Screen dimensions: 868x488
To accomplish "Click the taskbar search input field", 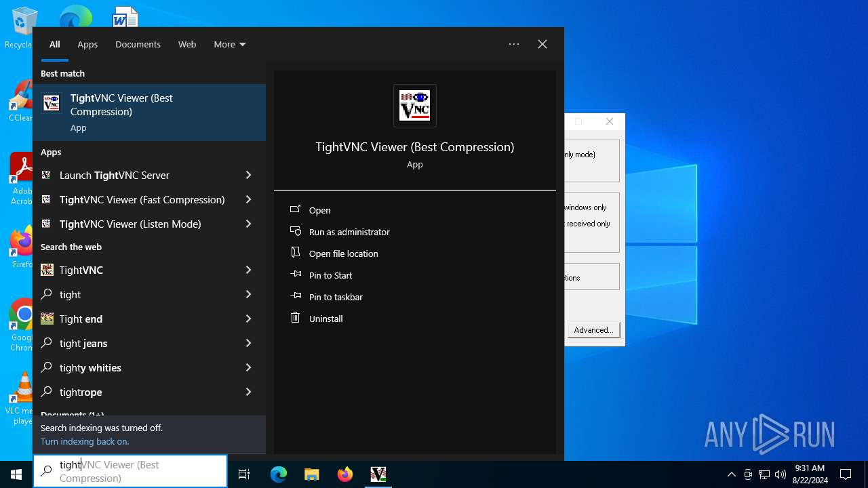I will click(x=130, y=471).
